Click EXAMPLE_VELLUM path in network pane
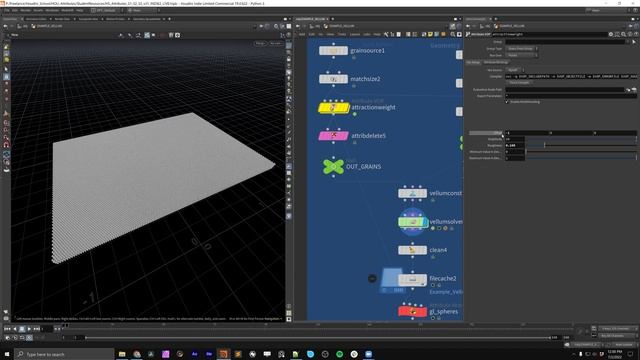 (x=339, y=26)
